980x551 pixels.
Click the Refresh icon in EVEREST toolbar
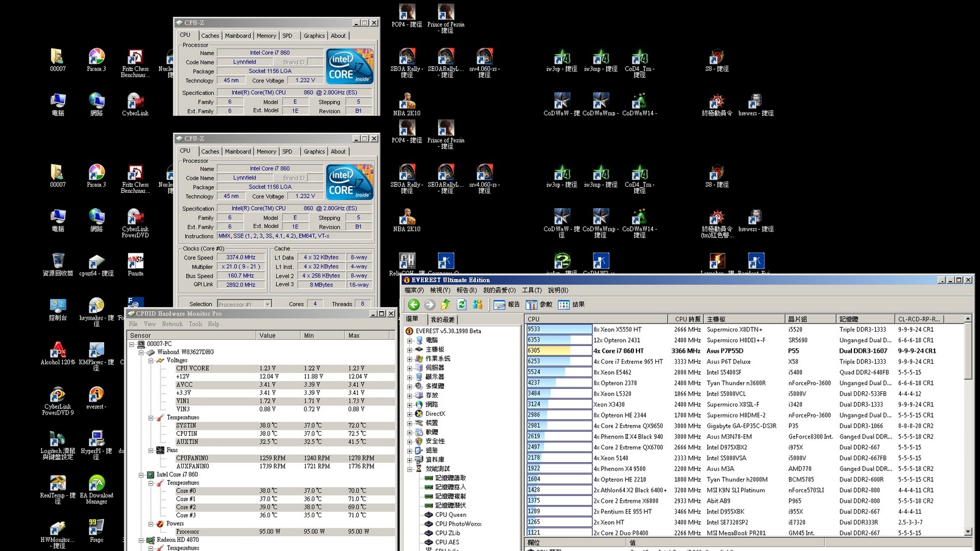462,304
